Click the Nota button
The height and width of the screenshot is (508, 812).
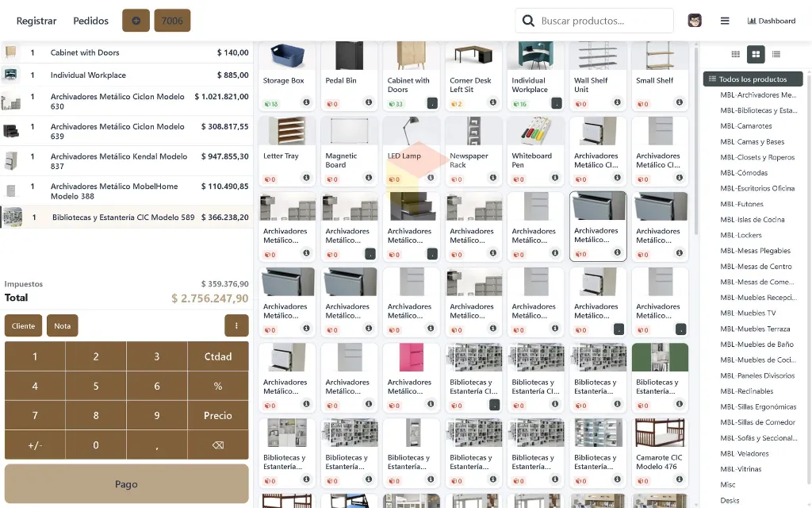62,325
